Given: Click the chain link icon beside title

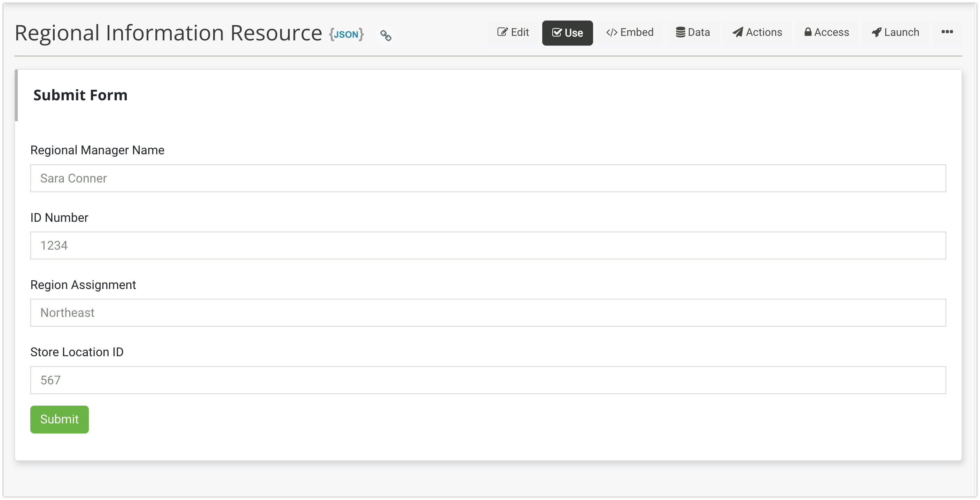Looking at the screenshot, I should [386, 36].
